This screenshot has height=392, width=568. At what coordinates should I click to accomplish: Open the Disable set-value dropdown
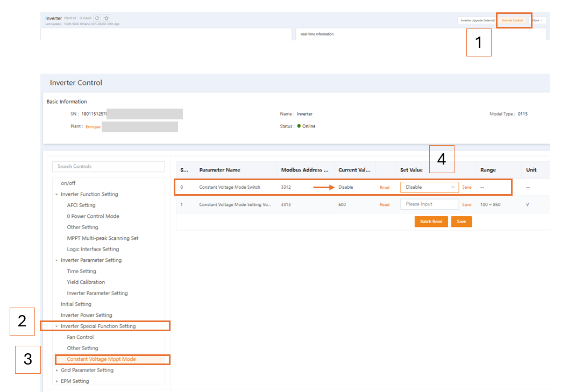(x=430, y=187)
